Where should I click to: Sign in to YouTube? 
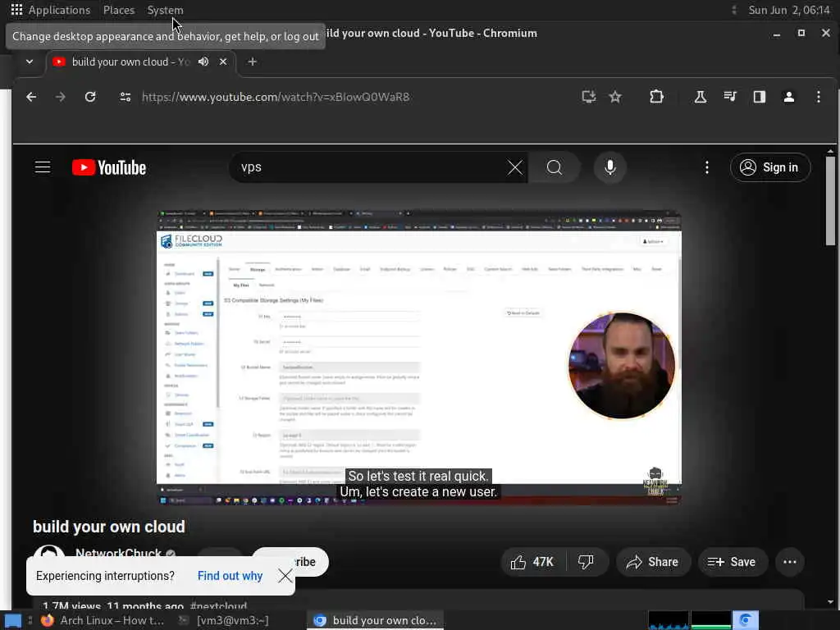[769, 167]
